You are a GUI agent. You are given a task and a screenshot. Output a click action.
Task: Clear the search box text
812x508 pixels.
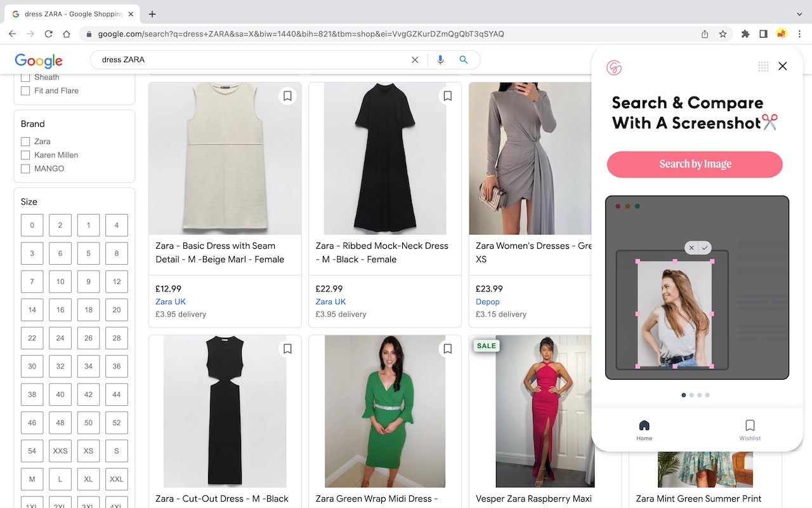(415, 60)
